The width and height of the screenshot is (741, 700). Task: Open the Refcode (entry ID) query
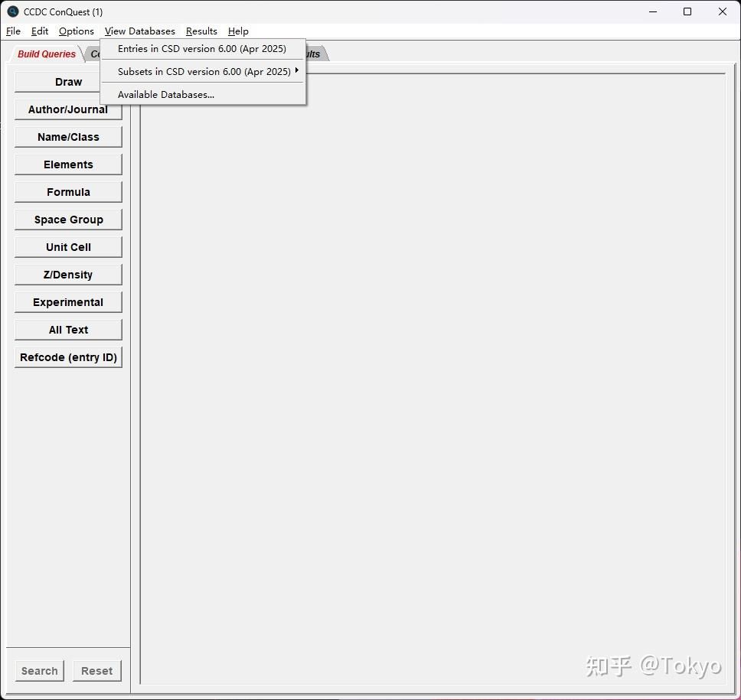tap(68, 357)
